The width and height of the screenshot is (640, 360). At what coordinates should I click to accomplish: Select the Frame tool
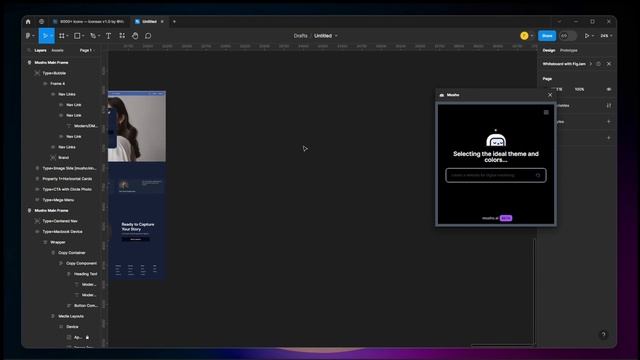coord(62,36)
